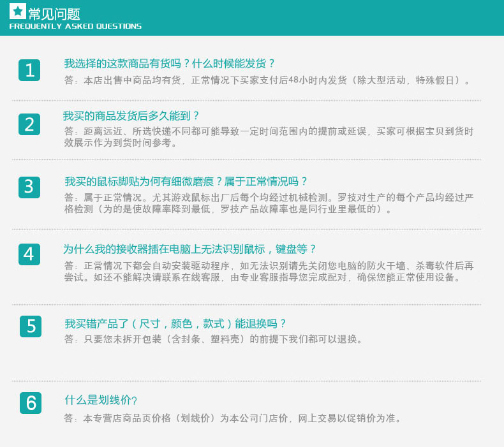Open question 我买错产品了 能退换吗
The image size is (504, 447).
(175, 323)
